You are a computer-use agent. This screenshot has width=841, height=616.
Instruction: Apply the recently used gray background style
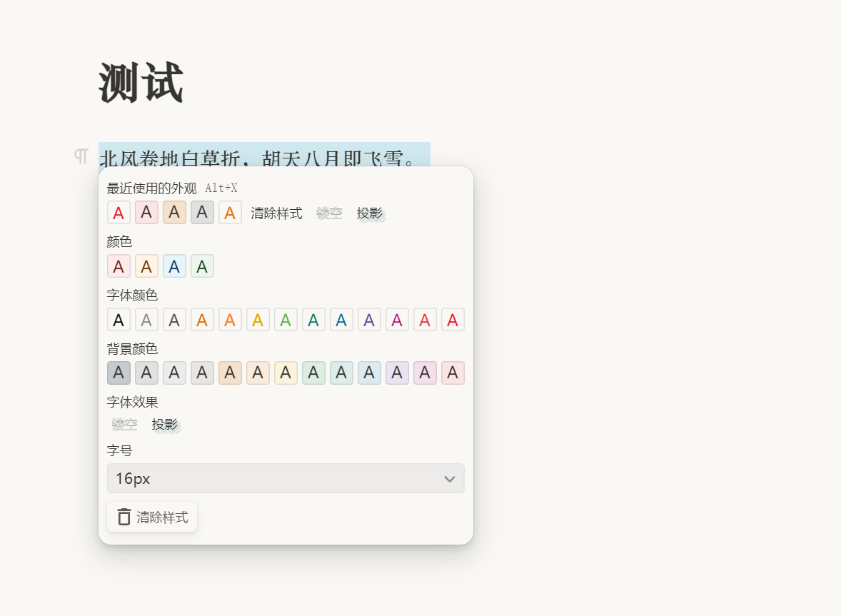pyautogui.click(x=202, y=213)
